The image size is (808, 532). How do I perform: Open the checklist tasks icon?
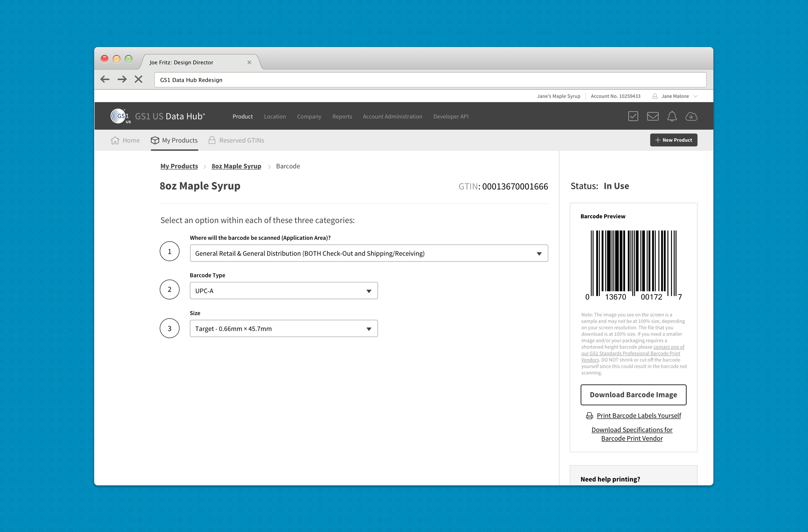(633, 116)
